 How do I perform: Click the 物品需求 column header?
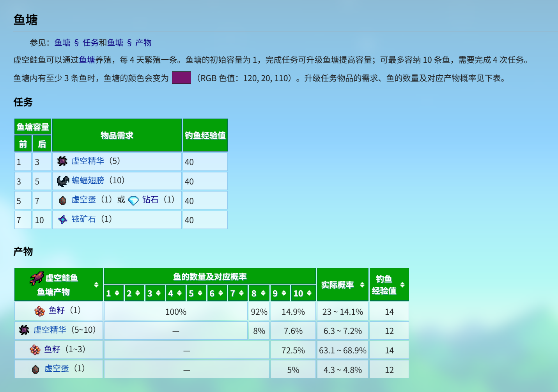[x=117, y=135]
